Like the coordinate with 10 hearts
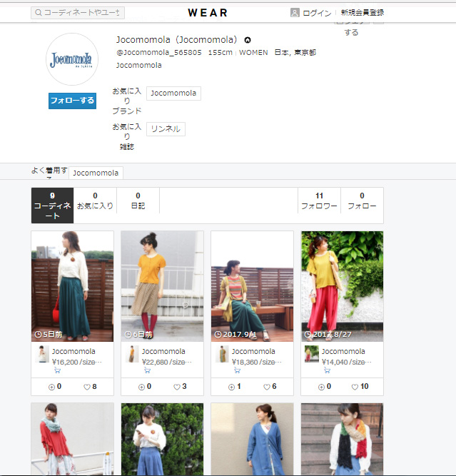The image size is (456, 476). (355, 387)
